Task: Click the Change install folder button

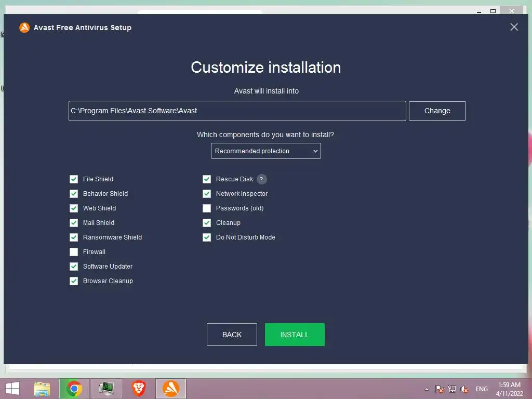Action: tap(437, 111)
